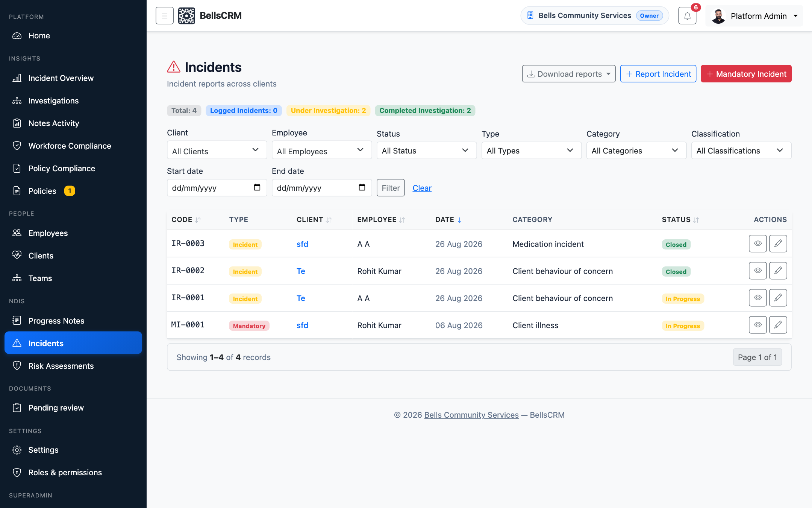The image size is (812, 508).
Task: Open the Start date calendar picker icon
Action: 257,187
